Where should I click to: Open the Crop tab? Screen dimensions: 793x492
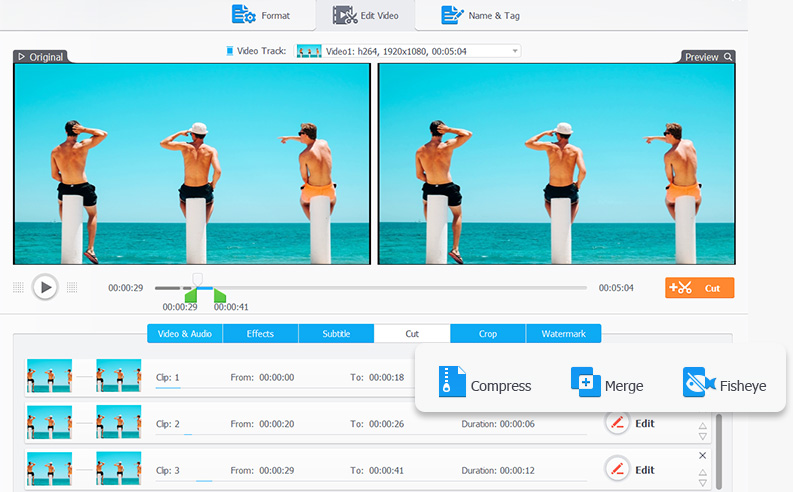click(487, 334)
